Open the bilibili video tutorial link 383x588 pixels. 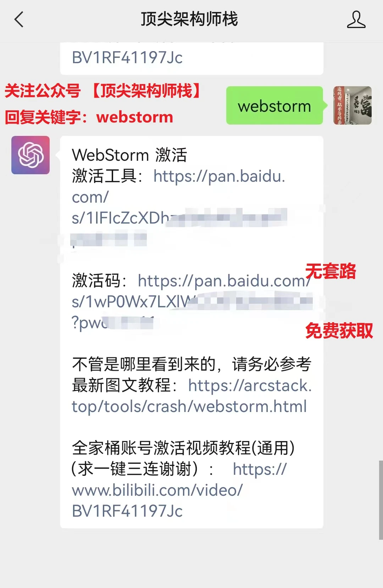179,490
